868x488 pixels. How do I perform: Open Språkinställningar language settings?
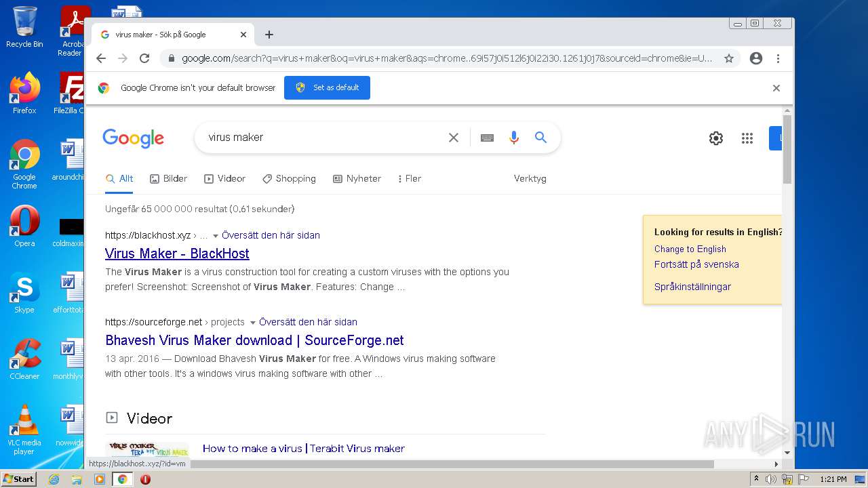(x=692, y=287)
